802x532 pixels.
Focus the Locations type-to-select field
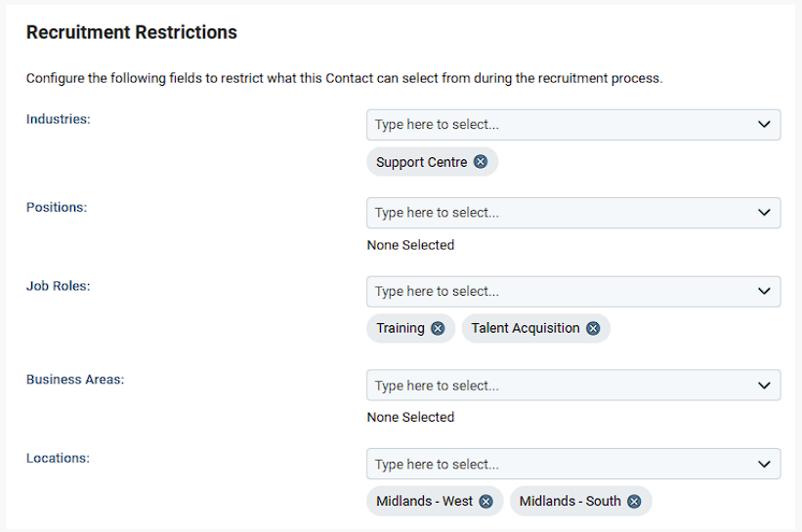click(573, 464)
